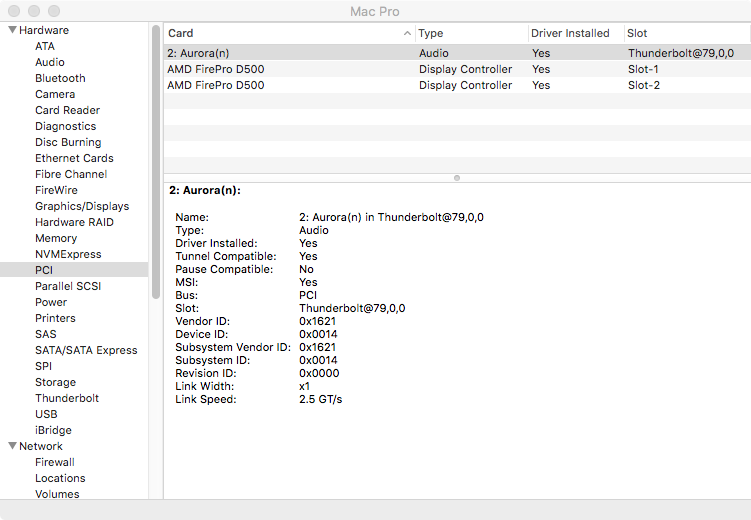Open the Printers entry

click(55, 318)
